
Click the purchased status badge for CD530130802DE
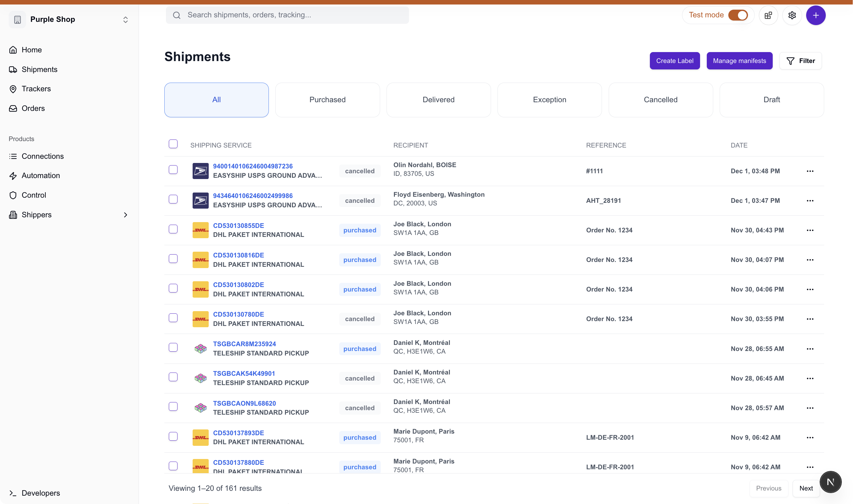tap(360, 289)
